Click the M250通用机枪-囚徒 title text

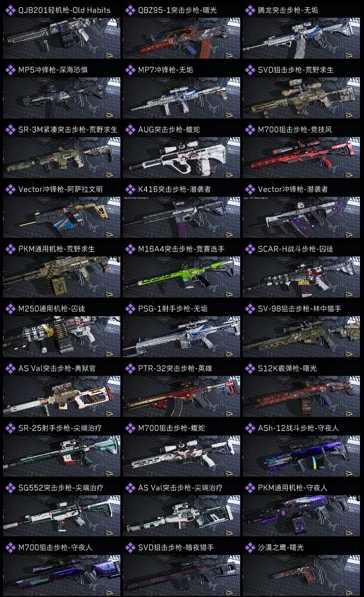(52, 309)
